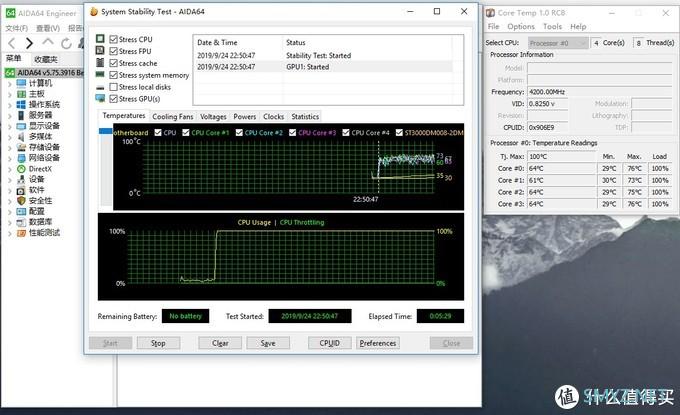Expand the 计算机 tree node
Screen dimensions: 680x415
point(10,83)
